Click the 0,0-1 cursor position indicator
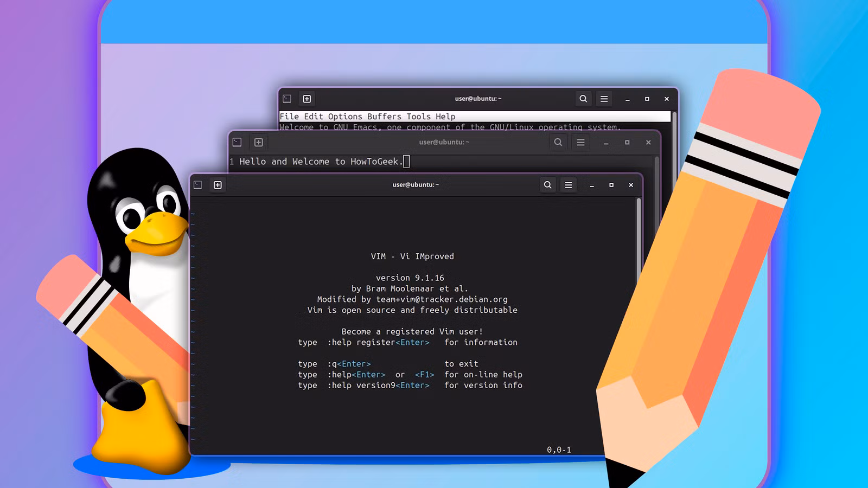The image size is (868, 488). click(558, 450)
